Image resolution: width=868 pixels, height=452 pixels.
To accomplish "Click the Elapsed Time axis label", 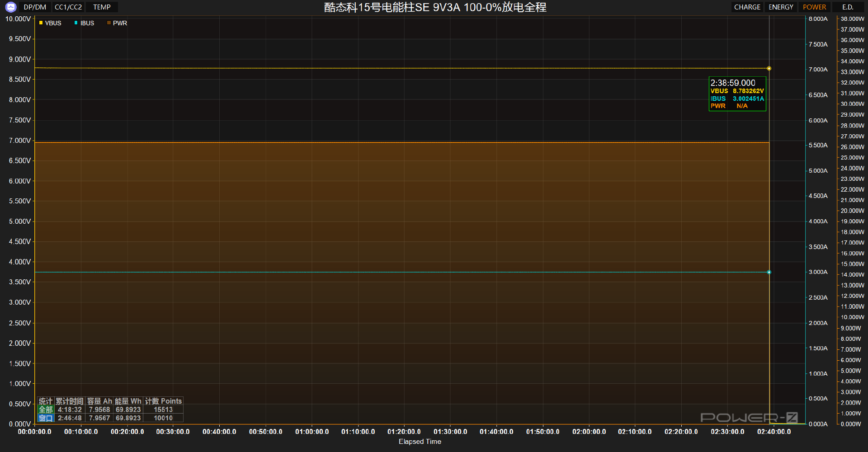I will point(420,442).
